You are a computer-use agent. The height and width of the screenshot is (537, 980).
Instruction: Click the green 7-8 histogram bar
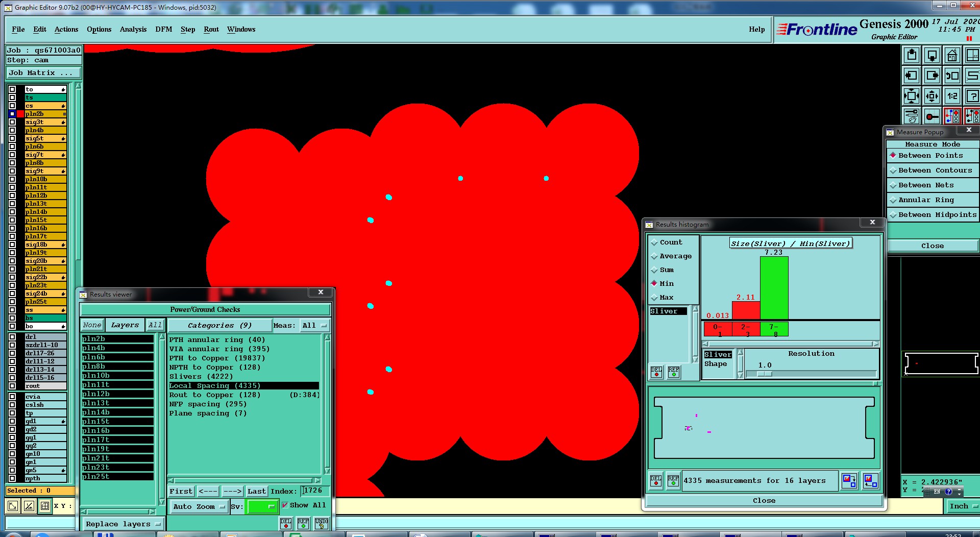coord(774,288)
